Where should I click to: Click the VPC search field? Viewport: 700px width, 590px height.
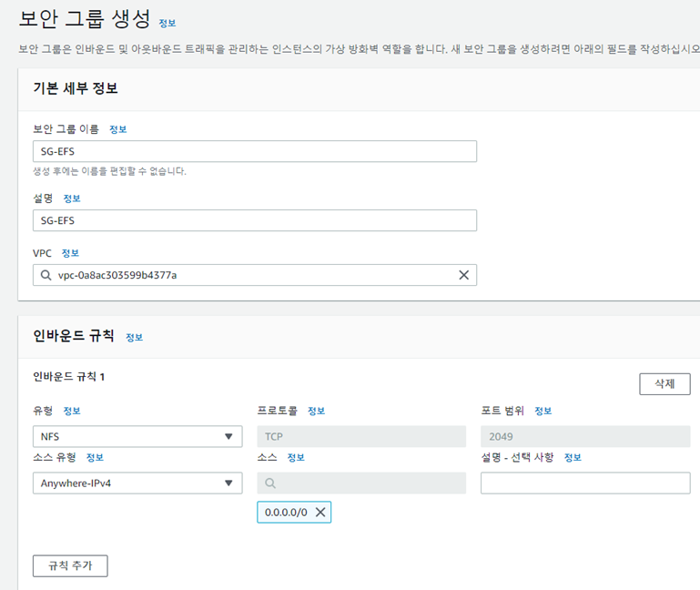(x=255, y=275)
